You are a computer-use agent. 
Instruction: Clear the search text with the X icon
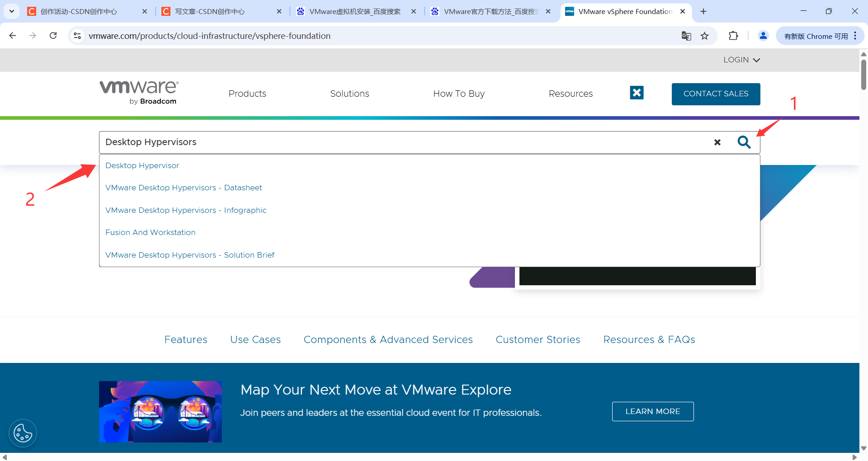717,142
